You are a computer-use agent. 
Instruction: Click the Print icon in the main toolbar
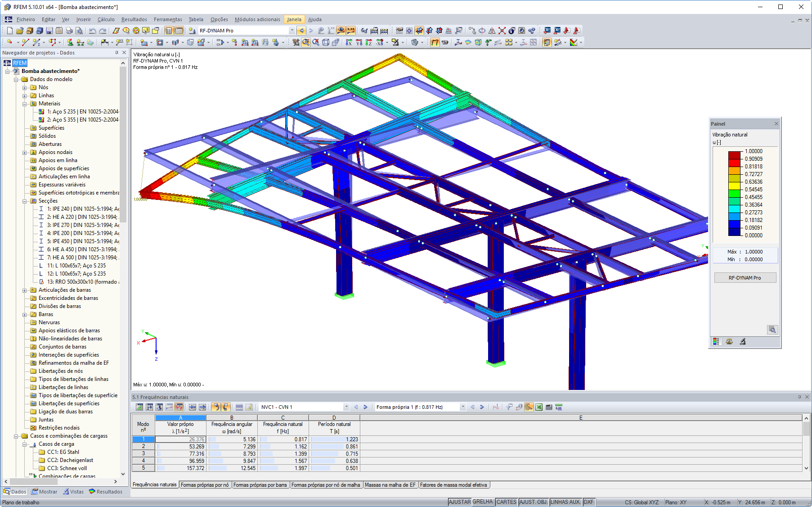(x=69, y=30)
